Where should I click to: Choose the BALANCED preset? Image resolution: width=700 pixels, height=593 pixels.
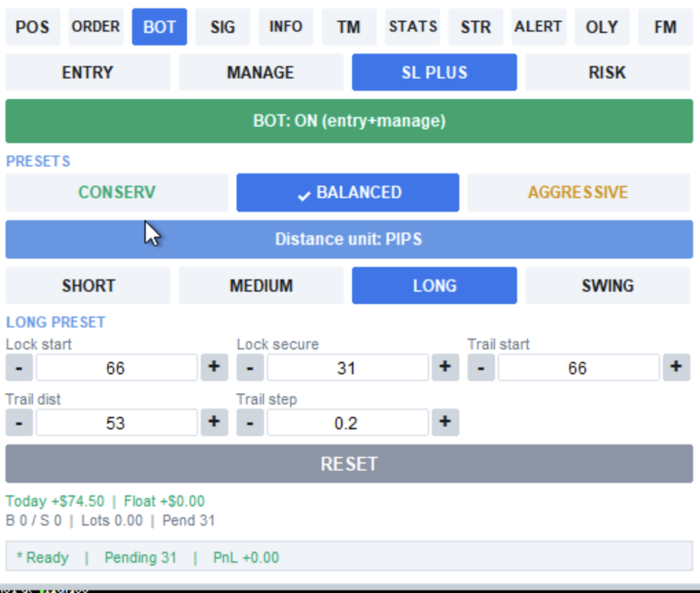point(348,193)
